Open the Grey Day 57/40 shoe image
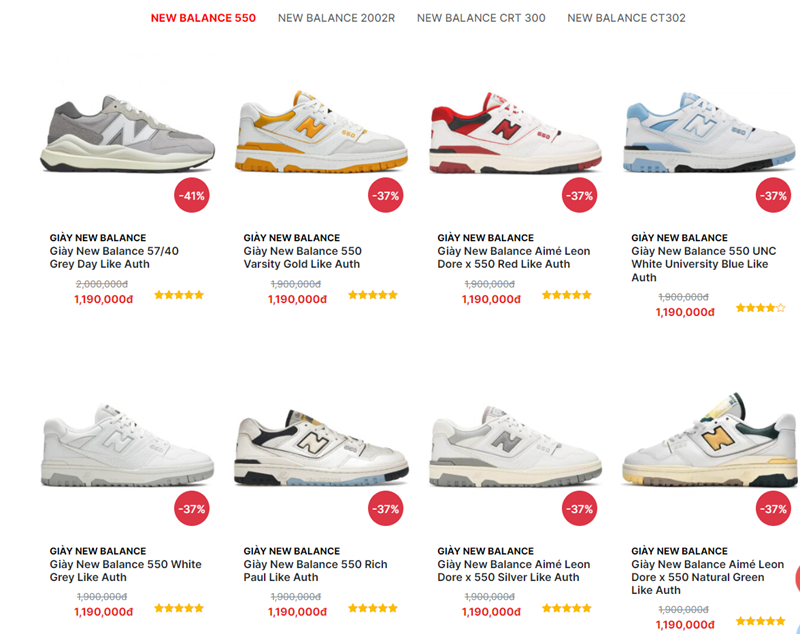This screenshot has width=800, height=634. (x=128, y=133)
